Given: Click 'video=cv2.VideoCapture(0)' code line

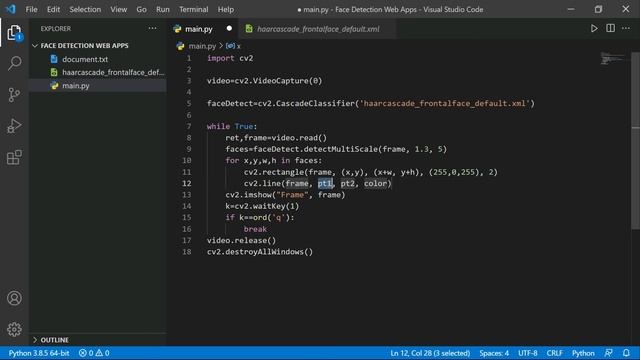Looking at the screenshot, I should click(264, 81).
